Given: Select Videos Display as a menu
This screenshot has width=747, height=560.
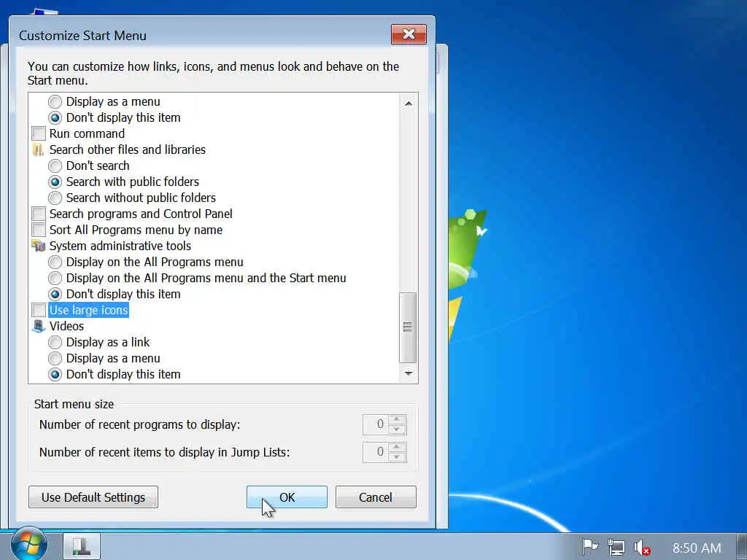Looking at the screenshot, I should pyautogui.click(x=55, y=359).
